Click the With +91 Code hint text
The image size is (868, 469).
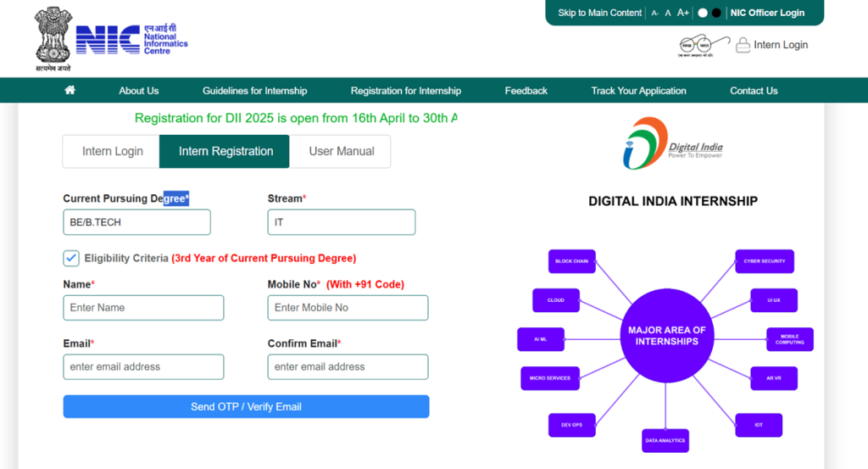pyautogui.click(x=365, y=285)
